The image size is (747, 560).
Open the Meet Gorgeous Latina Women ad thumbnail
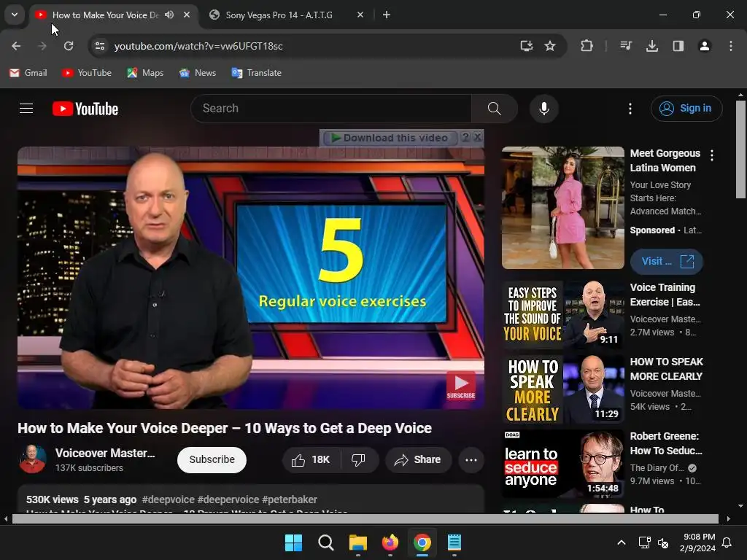coord(562,208)
